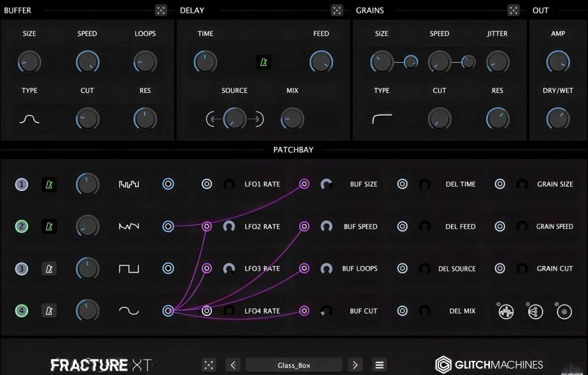This screenshot has height=375, width=588.
Task: Go to previous preset arrow
Action: [233, 365]
